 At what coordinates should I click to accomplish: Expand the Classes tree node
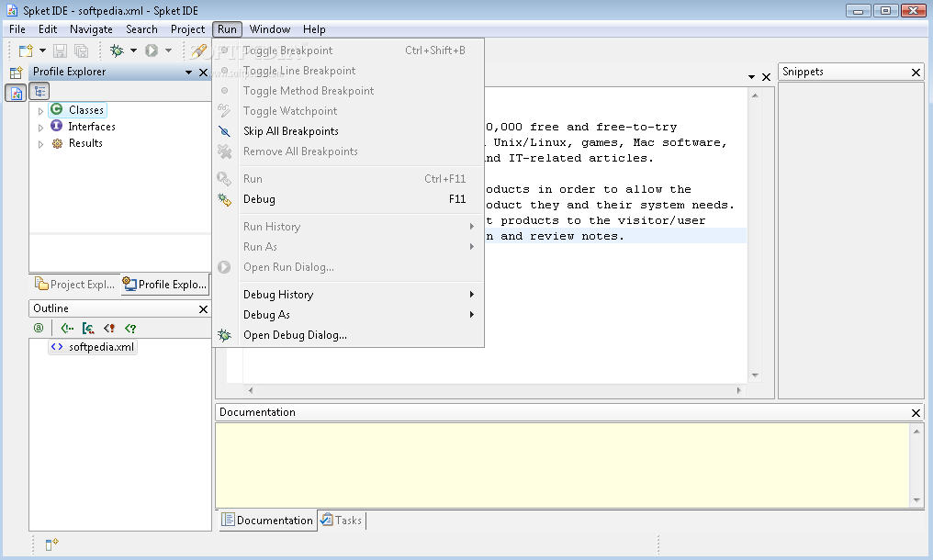[40, 111]
